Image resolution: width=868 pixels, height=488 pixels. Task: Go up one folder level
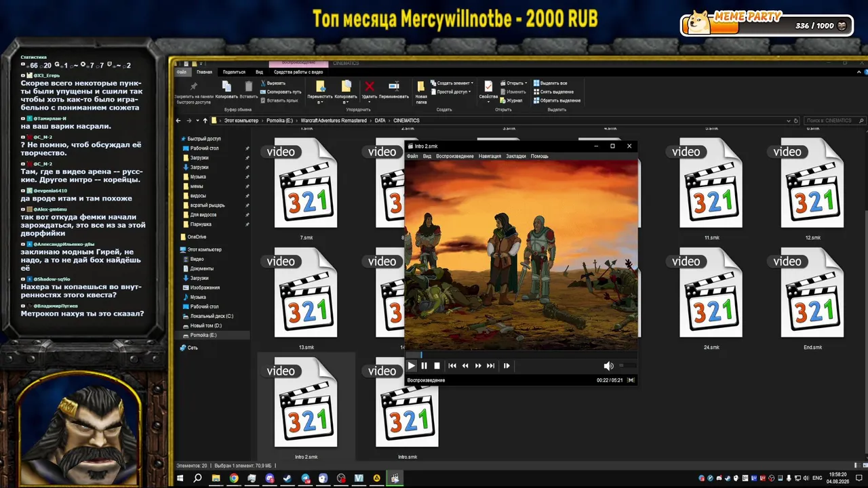coord(205,121)
